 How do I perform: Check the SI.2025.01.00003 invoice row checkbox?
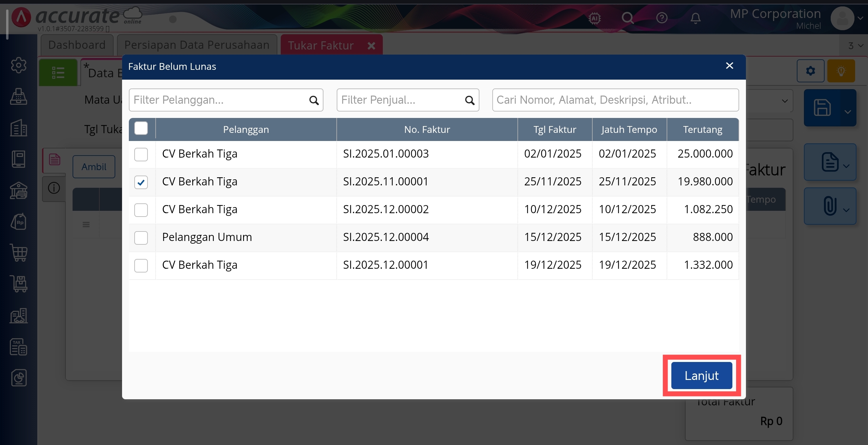point(141,154)
